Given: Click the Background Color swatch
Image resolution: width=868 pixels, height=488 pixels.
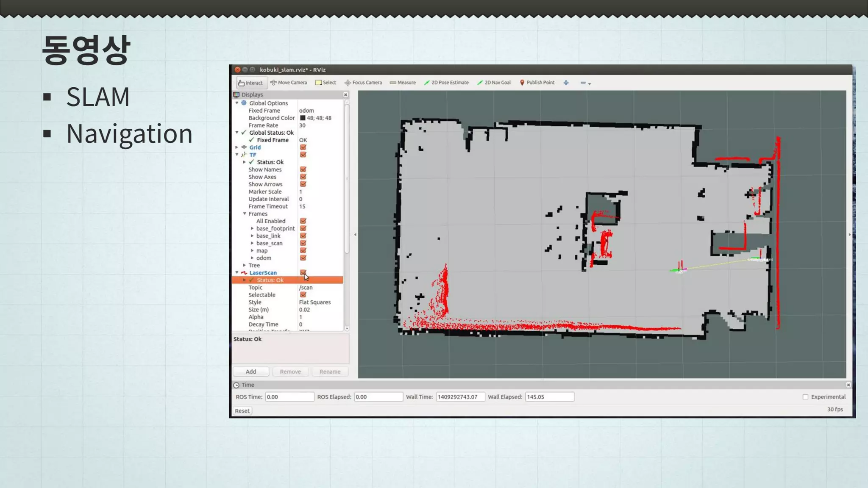Looking at the screenshot, I should (303, 118).
